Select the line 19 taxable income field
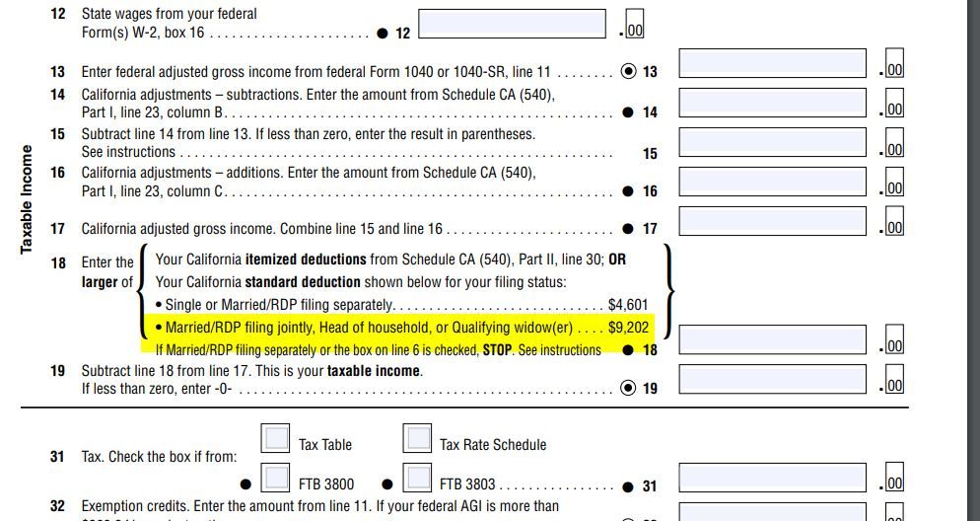 773,379
